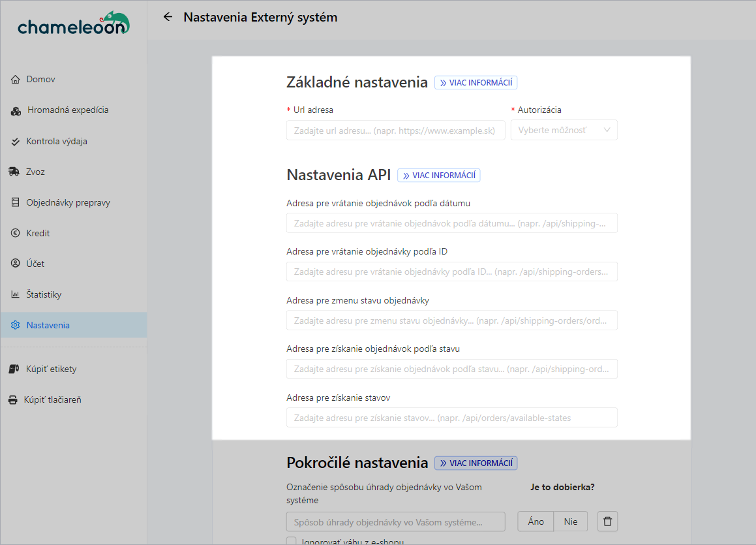The image size is (756, 545).
Task: Click the back arrow next to Nastavenia title
Action: point(168,17)
